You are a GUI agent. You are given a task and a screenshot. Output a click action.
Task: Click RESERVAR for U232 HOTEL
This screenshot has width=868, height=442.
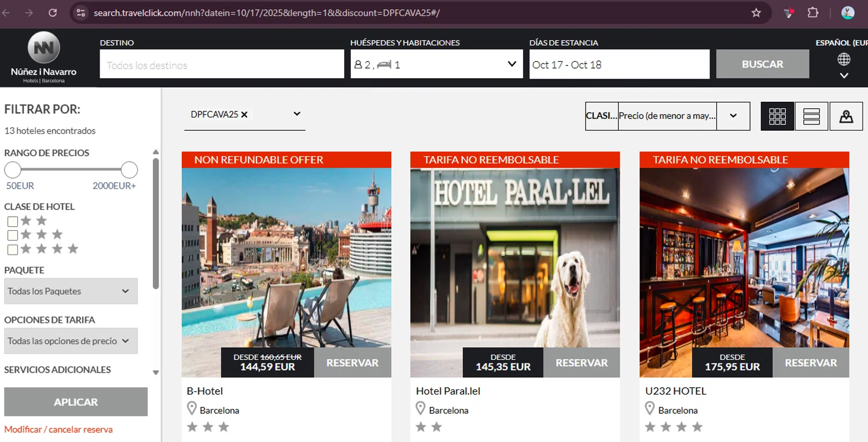[811, 363]
